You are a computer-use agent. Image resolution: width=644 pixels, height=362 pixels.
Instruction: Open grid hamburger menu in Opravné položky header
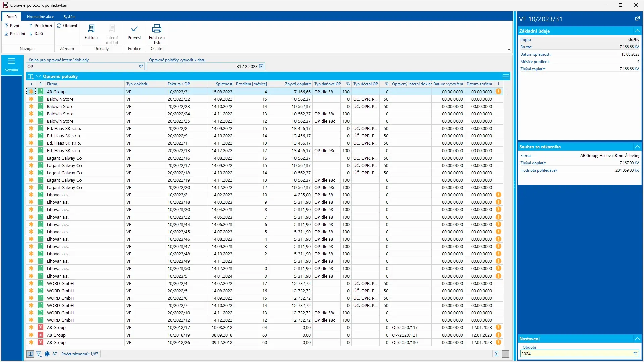[506, 76]
